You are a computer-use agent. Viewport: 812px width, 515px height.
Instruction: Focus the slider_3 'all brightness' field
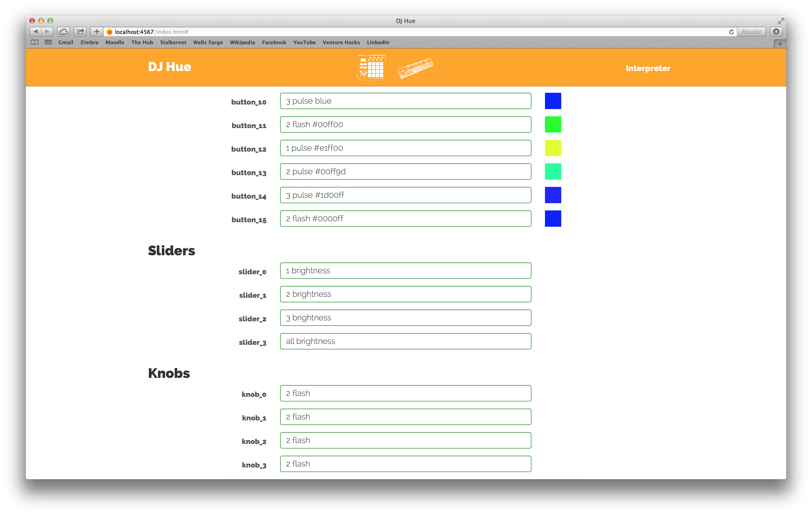[x=405, y=341]
